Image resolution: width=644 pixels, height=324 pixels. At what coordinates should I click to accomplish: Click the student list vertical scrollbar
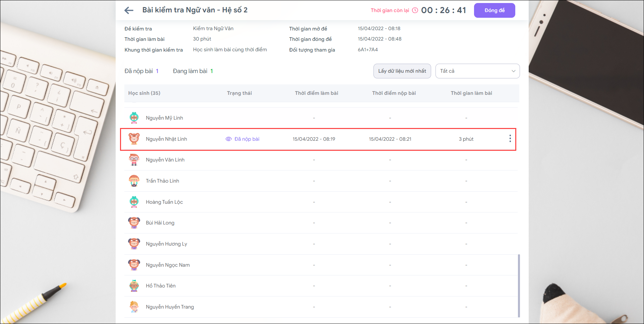click(x=519, y=285)
